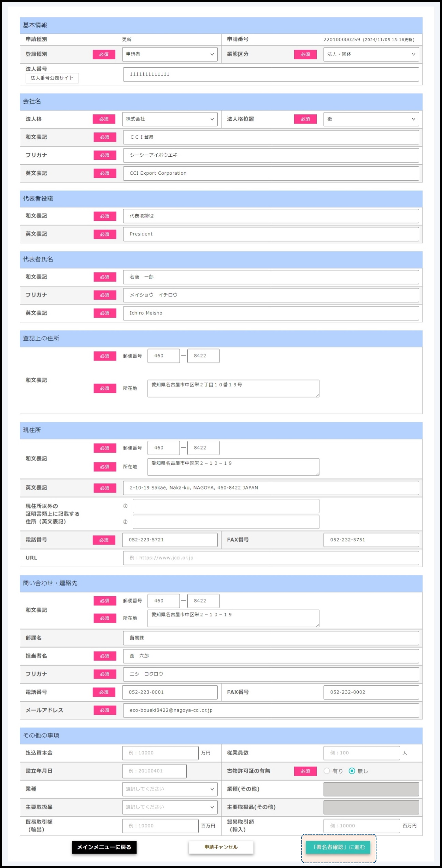Image resolution: width=442 pixels, height=868 pixels.
Task: Click 現住所 所在地 address textarea
Action: pos(233,467)
